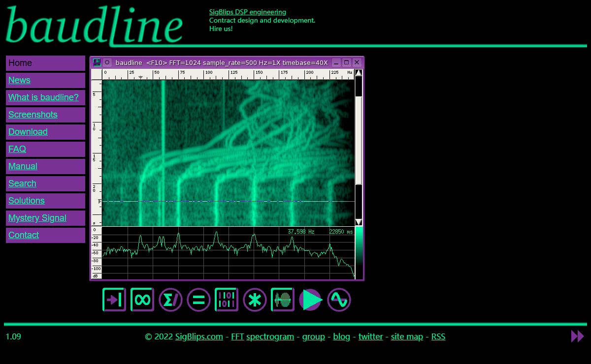Screen dimensions: 591x364
Task: Click the RSS footer link
Action: click(x=438, y=336)
